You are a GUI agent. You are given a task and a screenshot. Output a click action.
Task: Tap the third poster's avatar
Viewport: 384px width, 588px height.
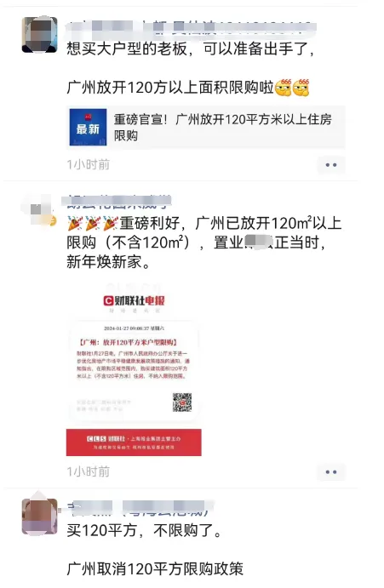(x=39, y=517)
